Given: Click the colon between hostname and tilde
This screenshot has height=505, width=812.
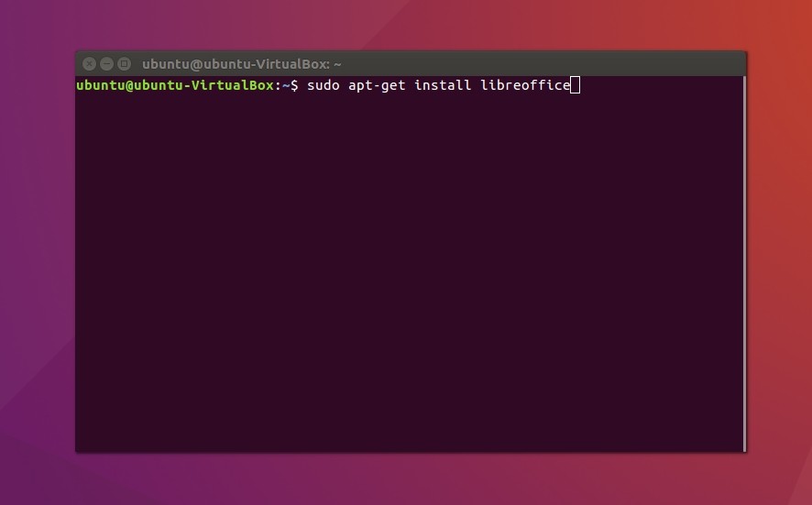Looking at the screenshot, I should click(x=278, y=85).
